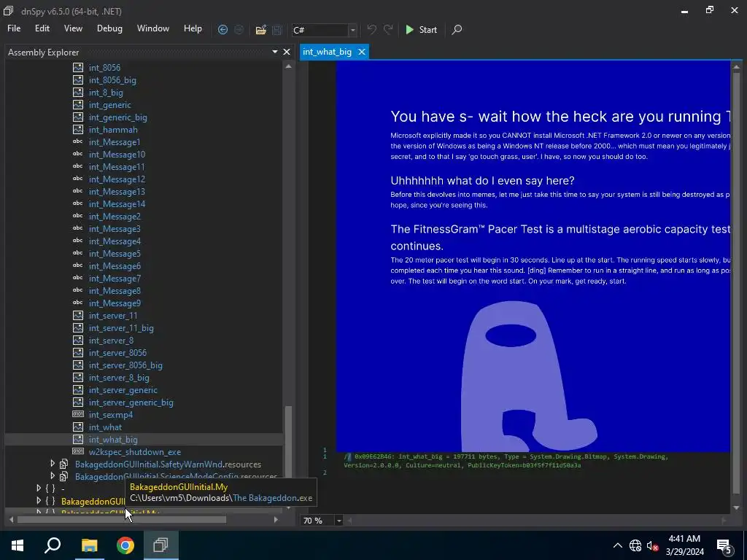Click the Undo toolbar icon
747x560 pixels.
click(371, 29)
